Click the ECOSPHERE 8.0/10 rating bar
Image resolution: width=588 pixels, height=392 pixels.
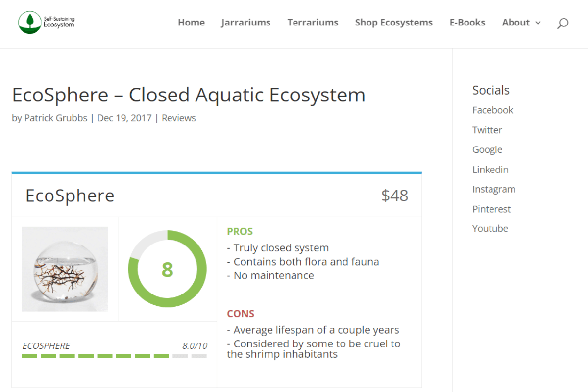[x=114, y=356]
